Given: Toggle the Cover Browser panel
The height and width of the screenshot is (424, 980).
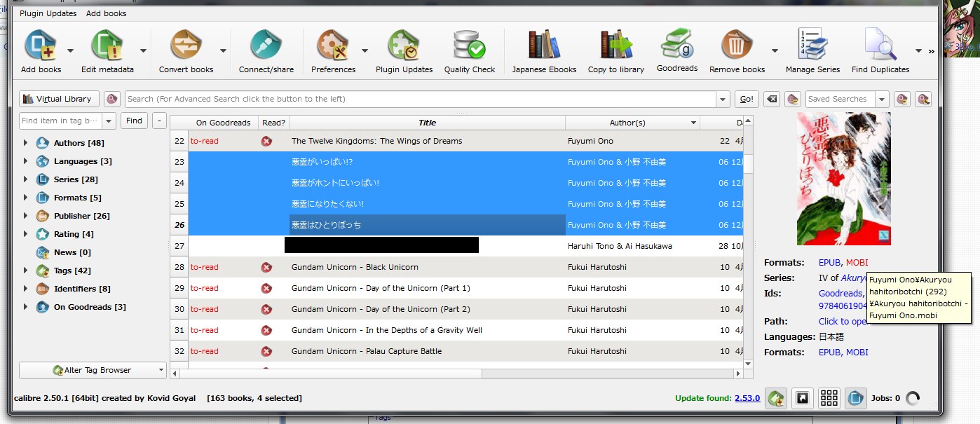Looking at the screenshot, I should pos(802,398).
